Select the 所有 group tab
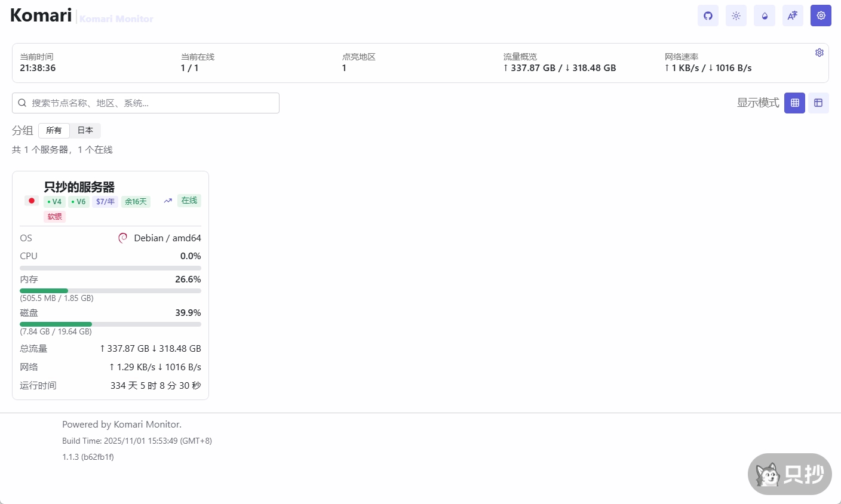841x504 pixels. [54, 130]
